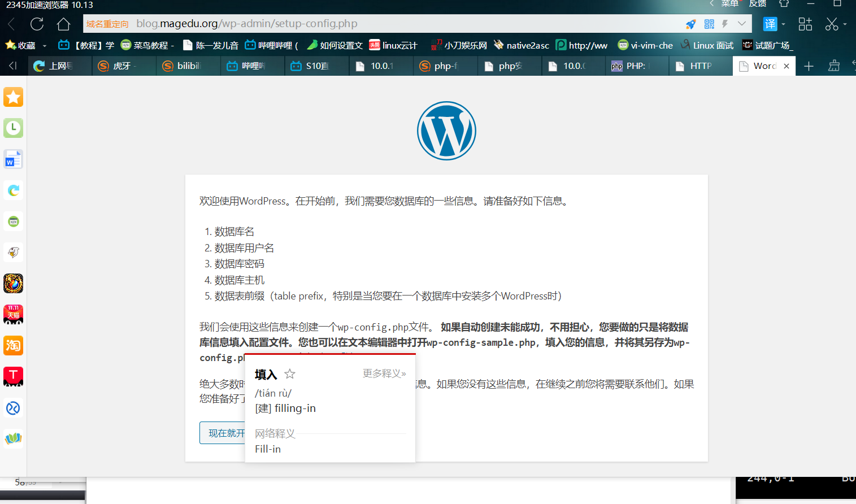The width and height of the screenshot is (856, 504).
Task: Click the 现在就开 start button
Action: click(x=223, y=433)
